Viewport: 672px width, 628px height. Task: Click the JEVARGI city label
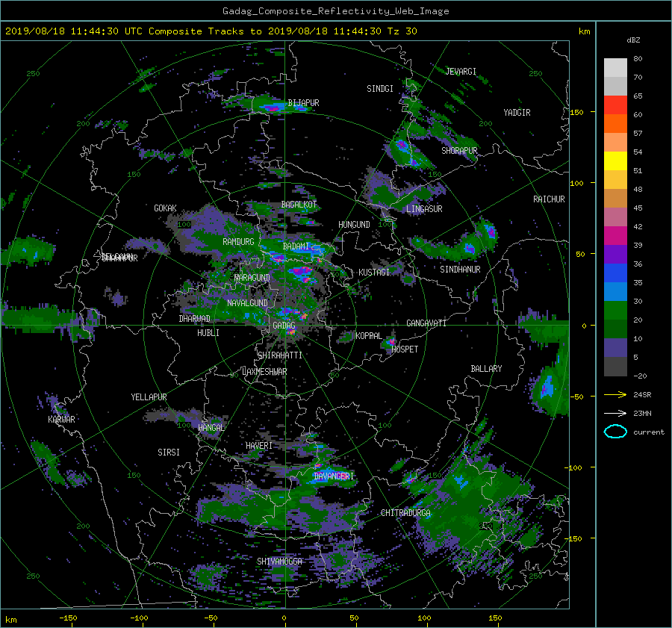click(461, 72)
